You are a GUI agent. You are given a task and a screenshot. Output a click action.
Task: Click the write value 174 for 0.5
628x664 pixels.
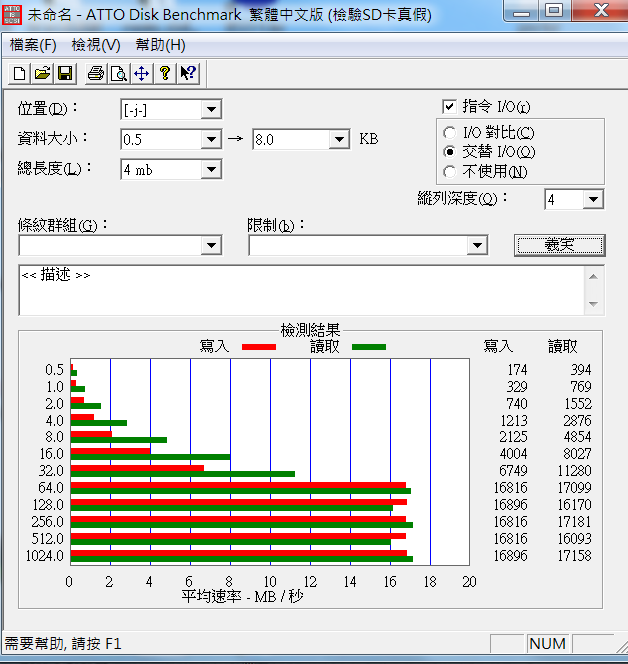[x=517, y=370]
